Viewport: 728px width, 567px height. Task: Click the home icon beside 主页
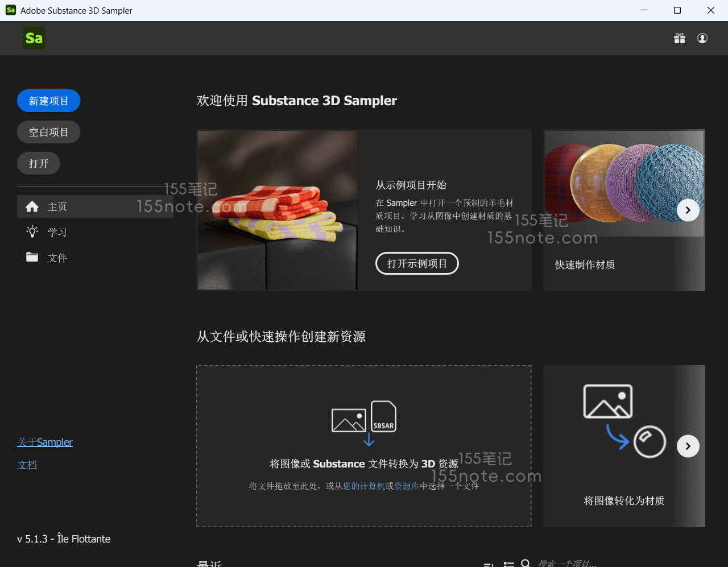32,206
